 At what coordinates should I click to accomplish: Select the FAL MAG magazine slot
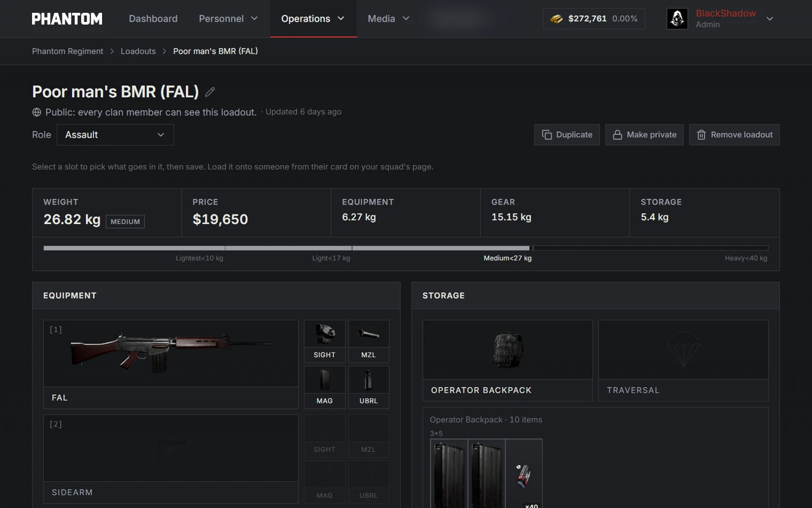click(325, 387)
